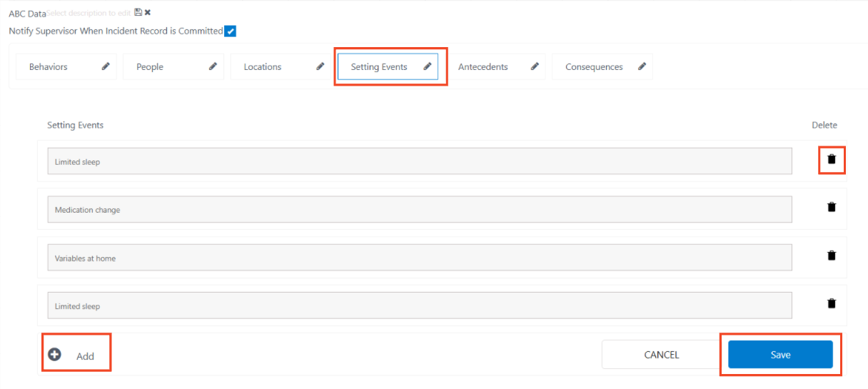Click the pencil icon on Locations tab
Viewport: 868px width, 389px height.
(321, 66)
